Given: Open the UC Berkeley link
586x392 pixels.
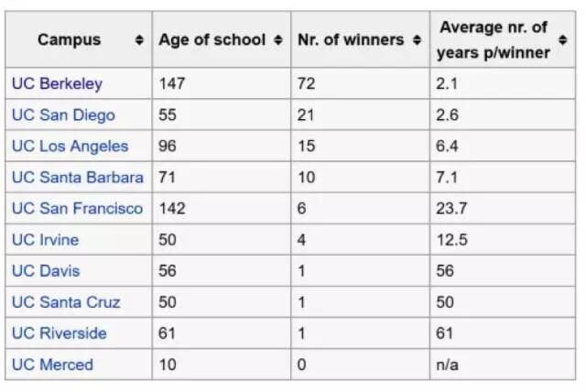Looking at the screenshot, I should pos(57,83).
